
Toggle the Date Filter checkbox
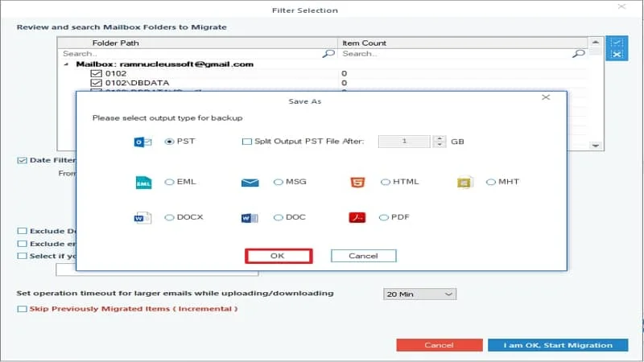tap(23, 160)
